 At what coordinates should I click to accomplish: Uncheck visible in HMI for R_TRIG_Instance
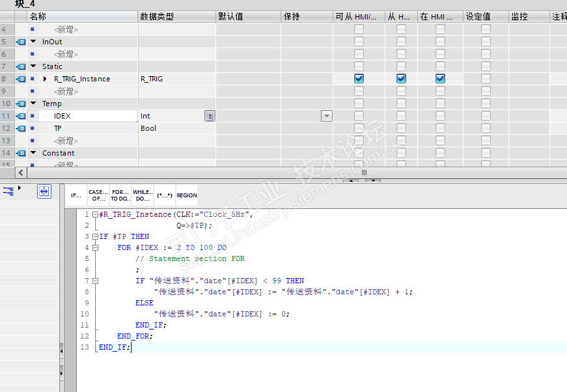tap(441, 79)
